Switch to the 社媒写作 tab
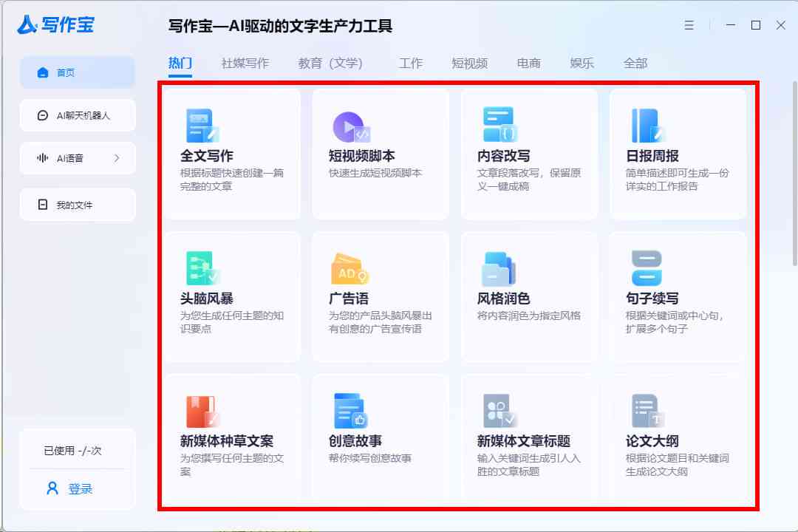 click(x=245, y=63)
